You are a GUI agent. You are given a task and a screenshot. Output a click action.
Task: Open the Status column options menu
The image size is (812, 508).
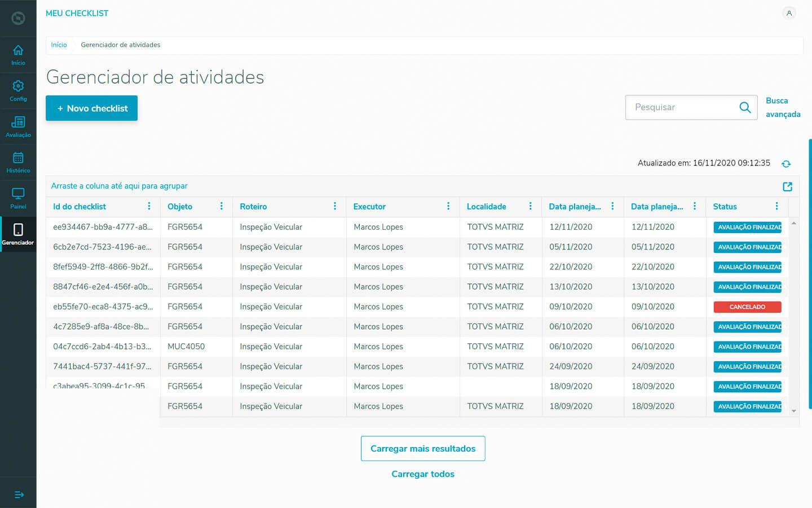[776, 207]
